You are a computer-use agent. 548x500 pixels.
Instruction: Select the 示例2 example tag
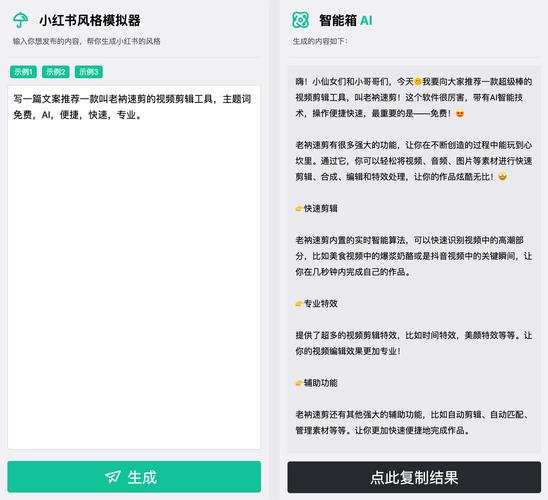pos(56,72)
